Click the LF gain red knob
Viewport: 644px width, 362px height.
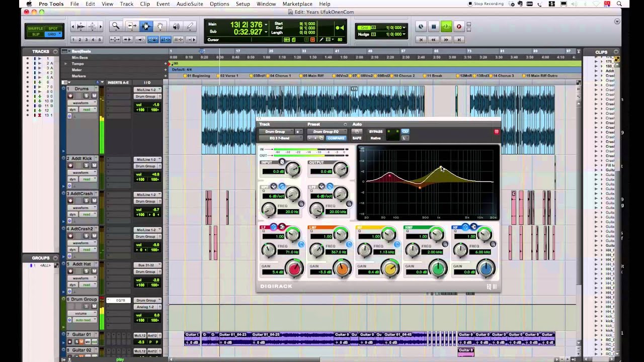coord(294,268)
